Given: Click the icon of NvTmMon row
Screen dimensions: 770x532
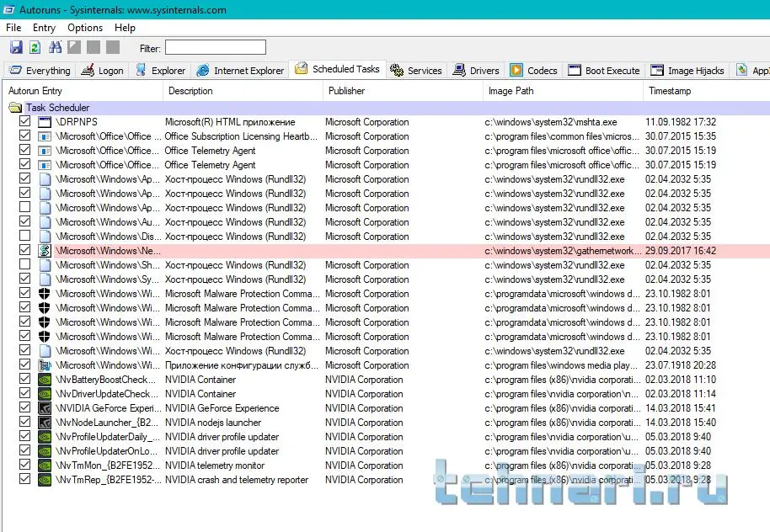Looking at the screenshot, I should [x=45, y=465].
